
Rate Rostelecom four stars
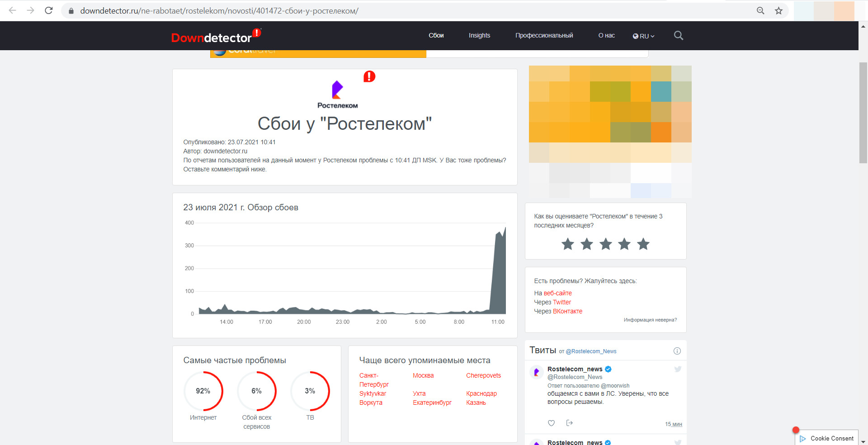pos(624,244)
